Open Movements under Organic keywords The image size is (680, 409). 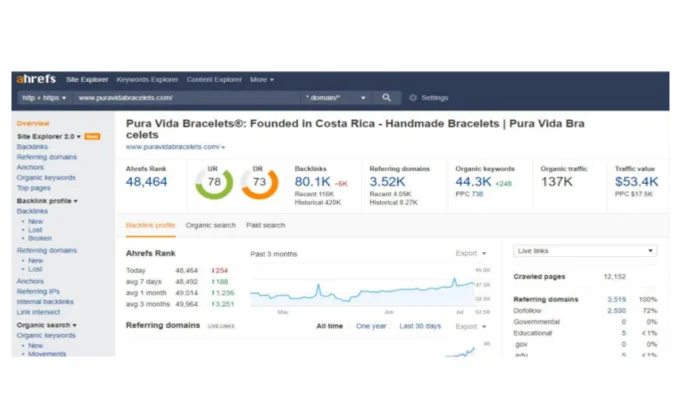[47, 354]
